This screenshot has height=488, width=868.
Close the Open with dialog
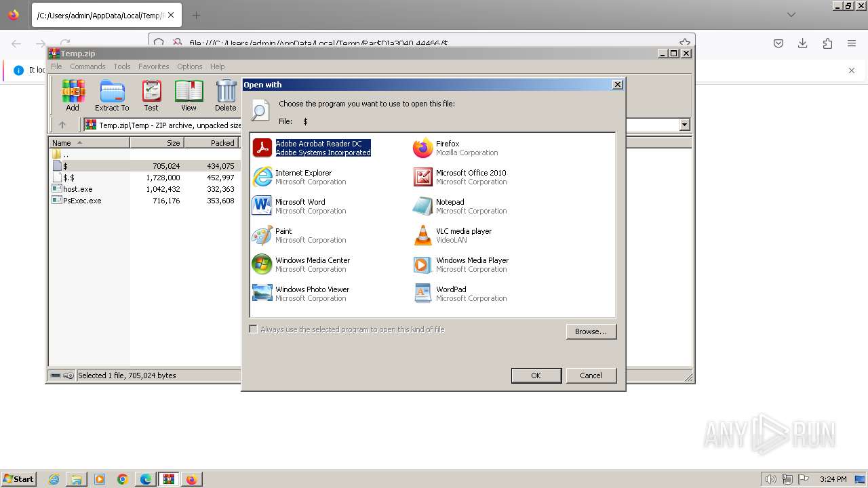(x=617, y=85)
